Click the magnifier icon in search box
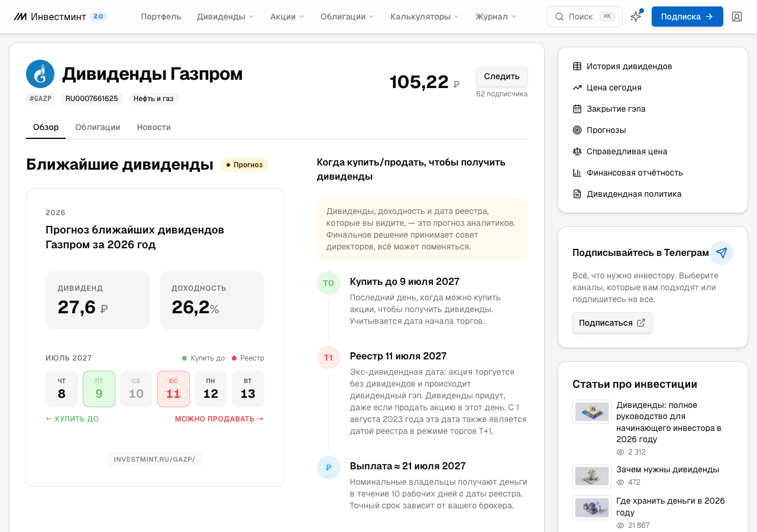This screenshot has height=532, width=757. coord(559,17)
